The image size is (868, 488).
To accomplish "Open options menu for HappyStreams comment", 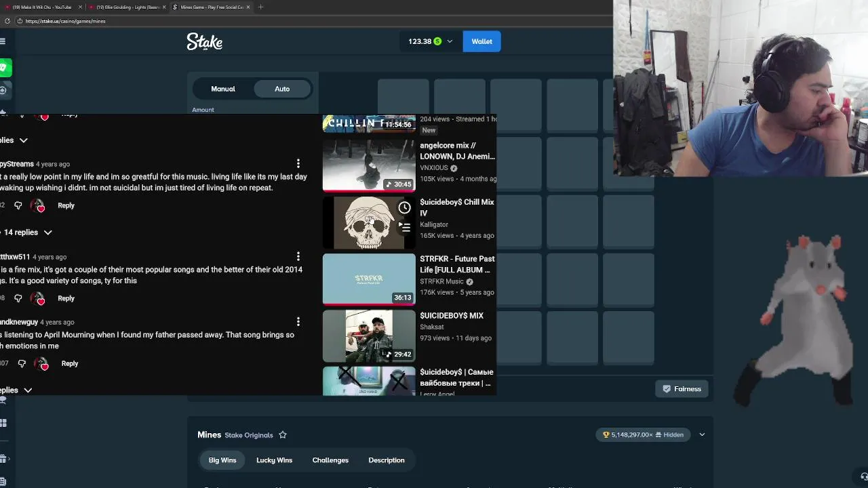I will 298,163.
